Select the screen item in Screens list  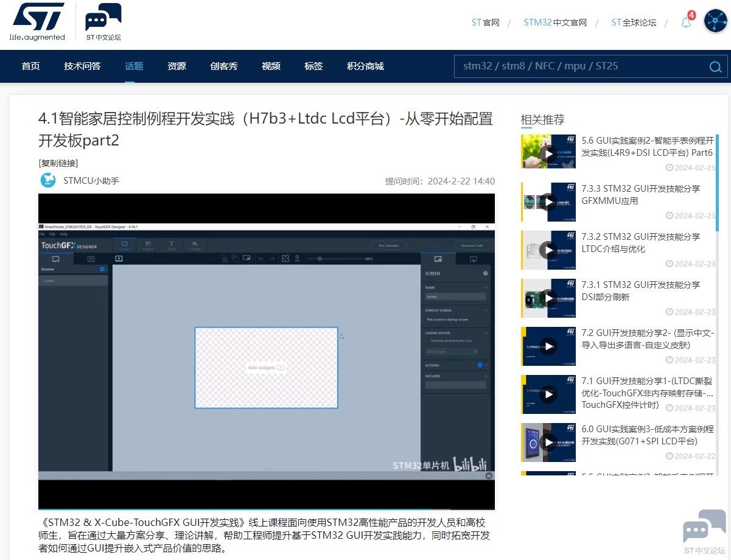[x=74, y=281]
